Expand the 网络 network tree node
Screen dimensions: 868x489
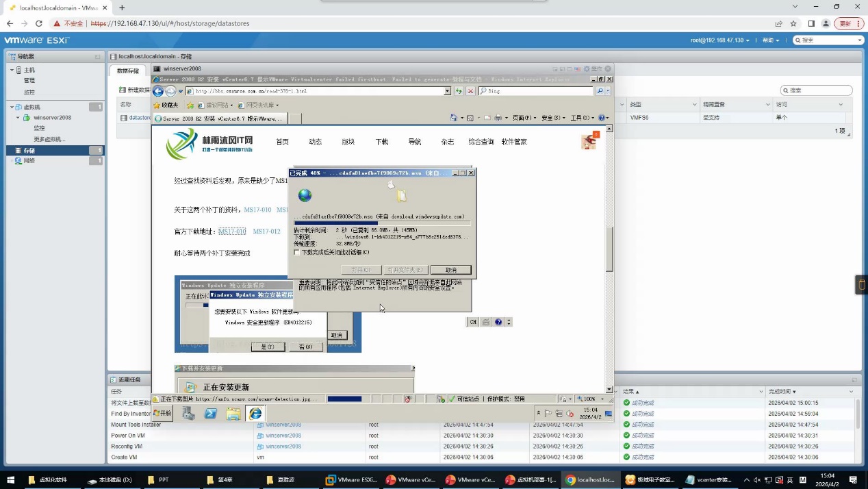(12, 160)
